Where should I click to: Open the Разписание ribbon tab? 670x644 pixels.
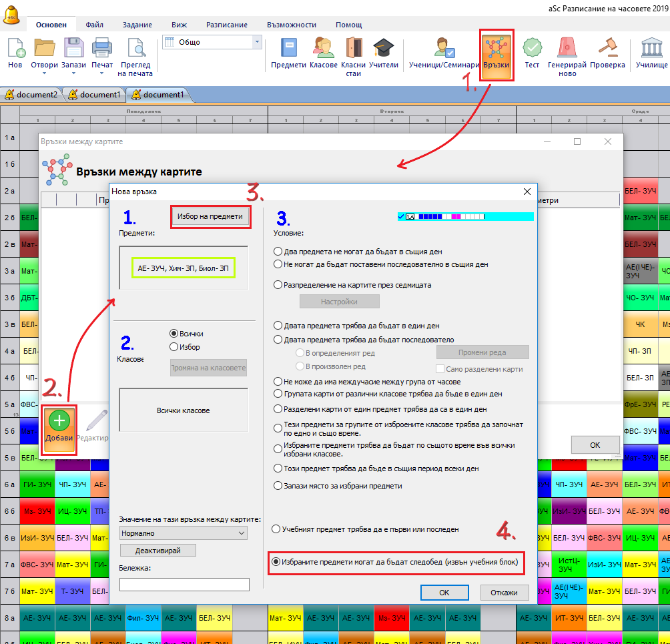coord(226,25)
